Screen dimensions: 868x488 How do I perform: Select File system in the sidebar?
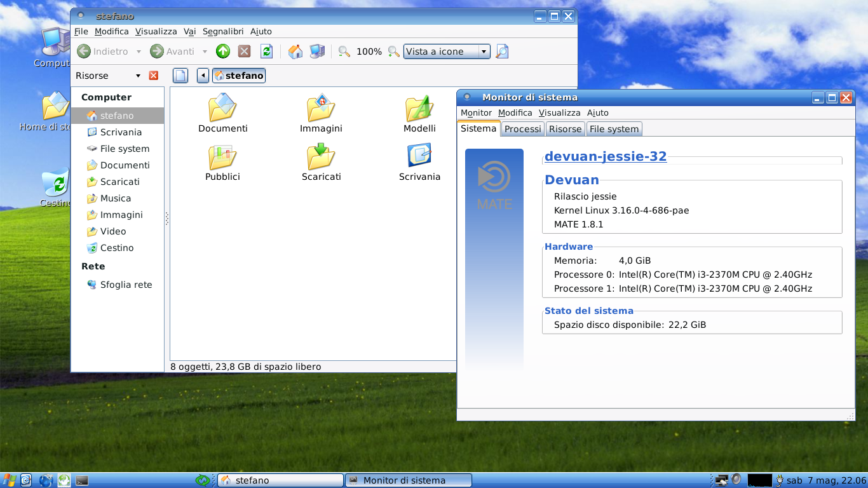[x=118, y=149]
